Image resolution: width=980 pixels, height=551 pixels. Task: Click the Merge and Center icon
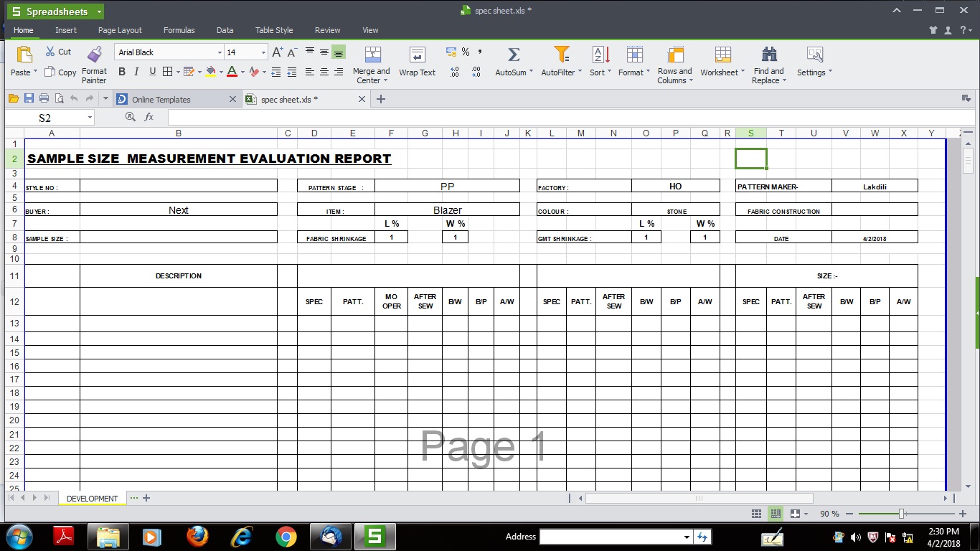click(372, 55)
